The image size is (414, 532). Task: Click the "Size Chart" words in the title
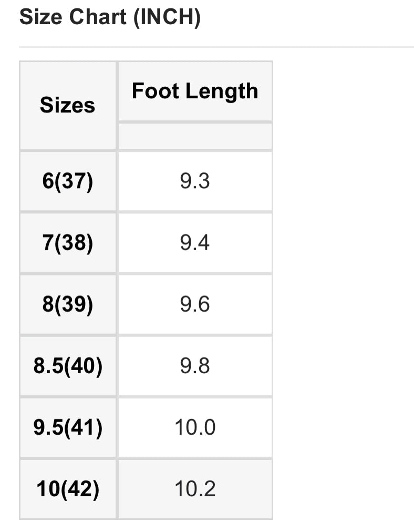pos(73,18)
